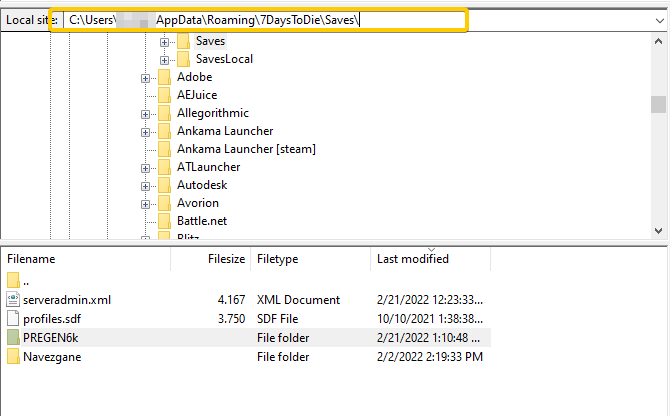670x416 pixels.
Task: Click the folder tree scrollbar thumb
Action: (658, 105)
